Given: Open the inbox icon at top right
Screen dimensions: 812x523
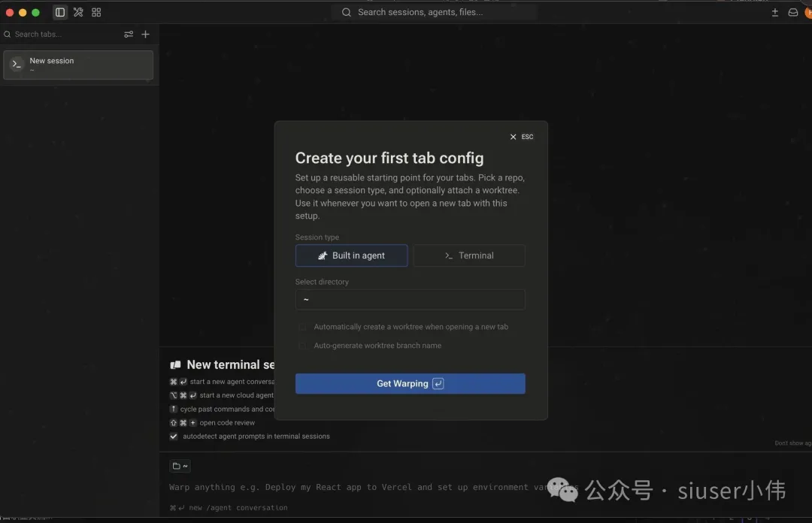Looking at the screenshot, I should (793, 12).
